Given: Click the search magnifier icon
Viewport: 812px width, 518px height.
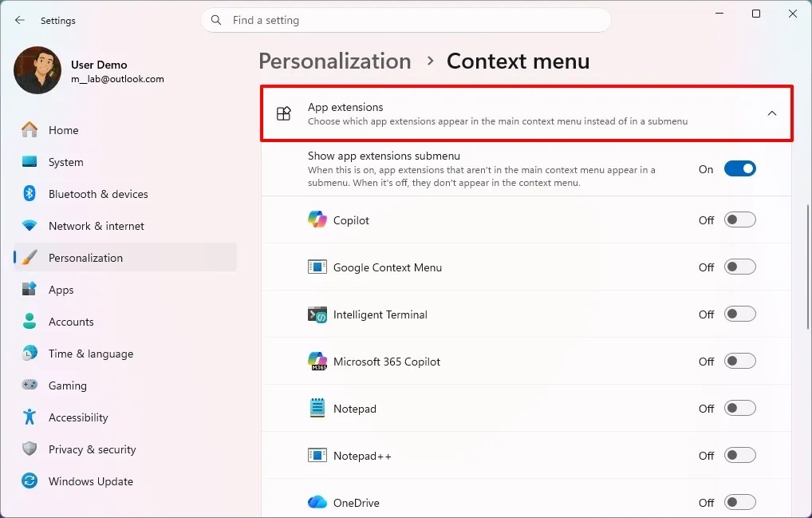Looking at the screenshot, I should 216,20.
